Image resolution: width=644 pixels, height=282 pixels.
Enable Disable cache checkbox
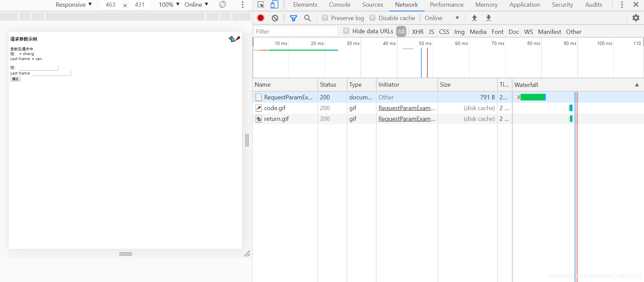(x=372, y=18)
